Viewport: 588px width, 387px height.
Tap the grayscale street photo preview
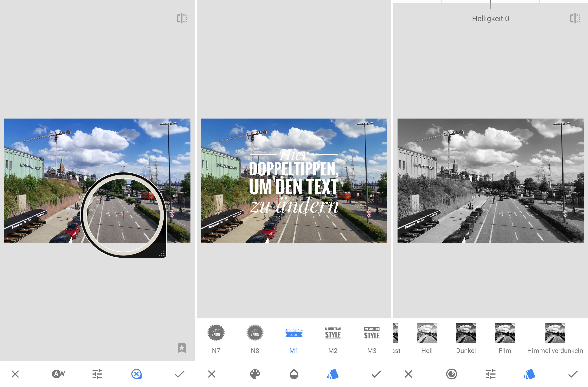click(490, 180)
